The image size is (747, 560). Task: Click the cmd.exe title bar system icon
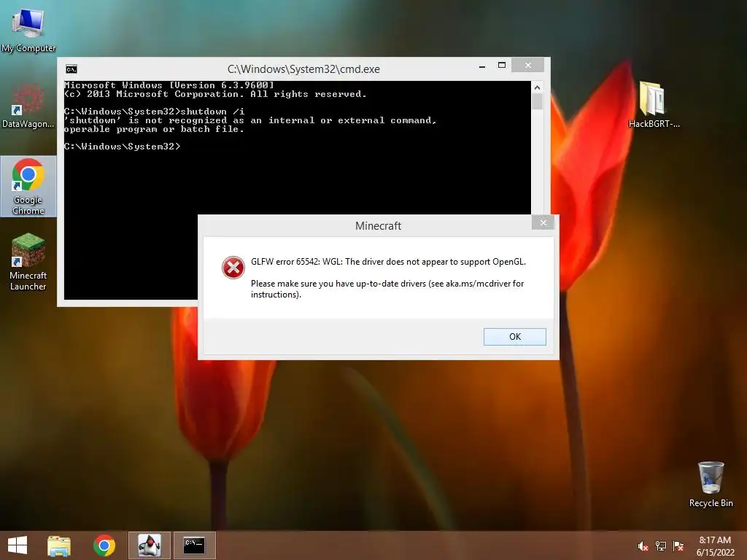point(71,69)
